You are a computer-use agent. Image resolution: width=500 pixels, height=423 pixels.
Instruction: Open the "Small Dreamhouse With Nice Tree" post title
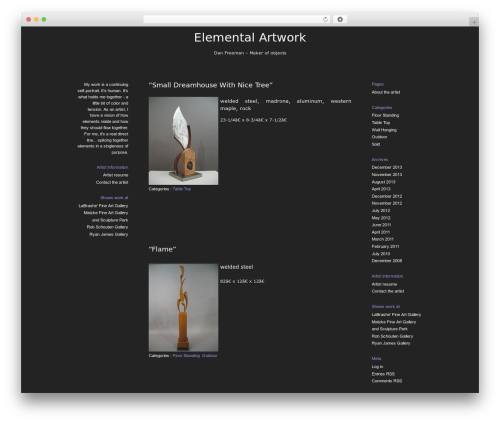tap(211, 85)
